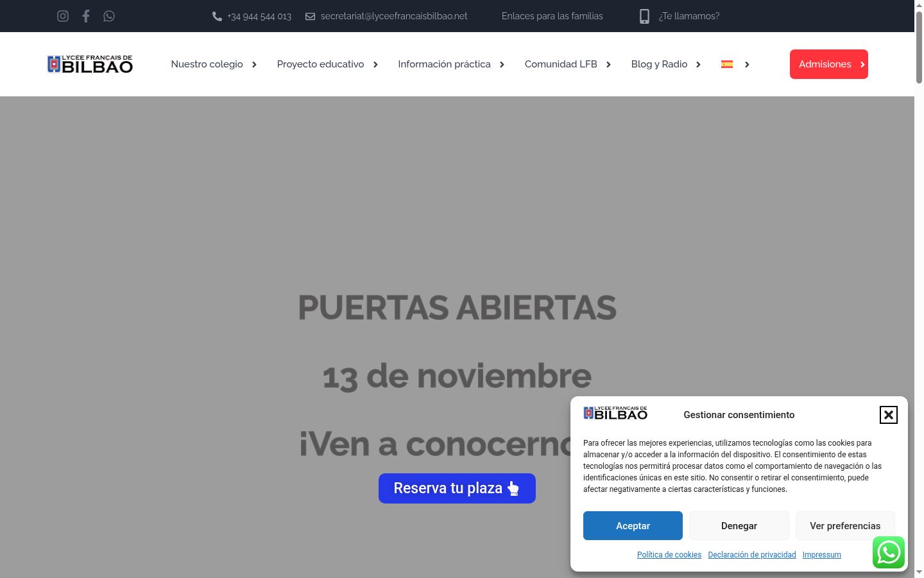924x578 pixels.
Task: Expand the Proyecto educativo submenu arrow
Action: point(375,64)
